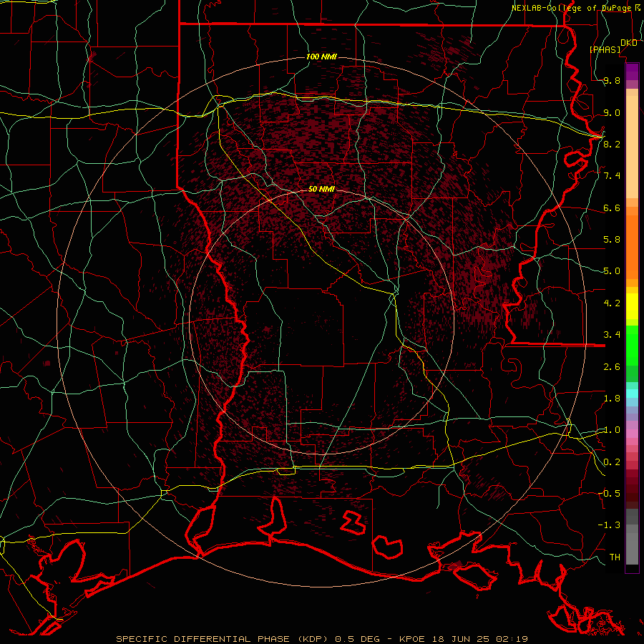This screenshot has height=644, width=644.
Task: Click the 7.4 value on the color scale
Action: pyautogui.click(x=612, y=176)
